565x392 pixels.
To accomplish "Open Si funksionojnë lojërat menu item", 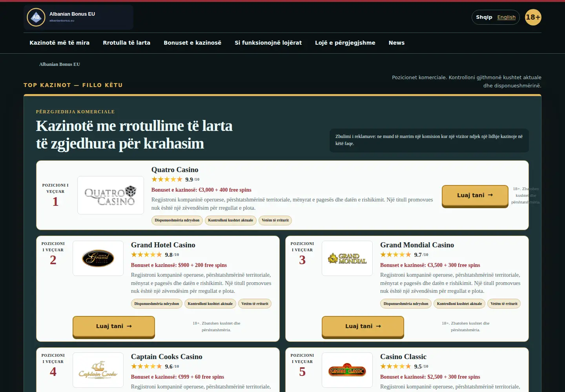I will 268,43.
